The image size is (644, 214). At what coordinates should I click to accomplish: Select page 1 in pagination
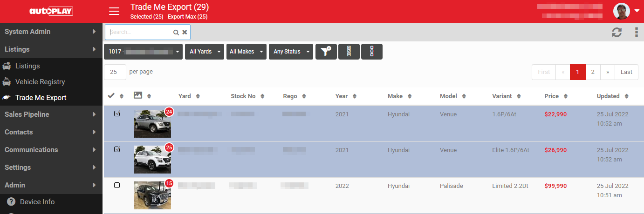click(x=577, y=72)
